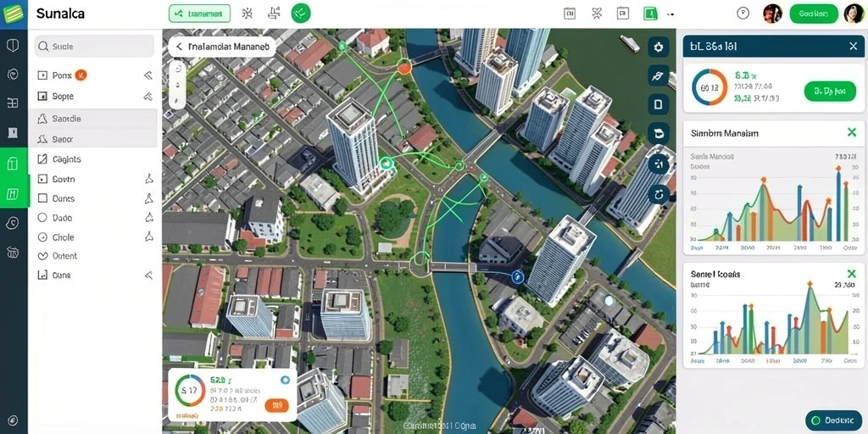Click the search field in sidebar
Screen dimensions: 868x434
click(94, 47)
